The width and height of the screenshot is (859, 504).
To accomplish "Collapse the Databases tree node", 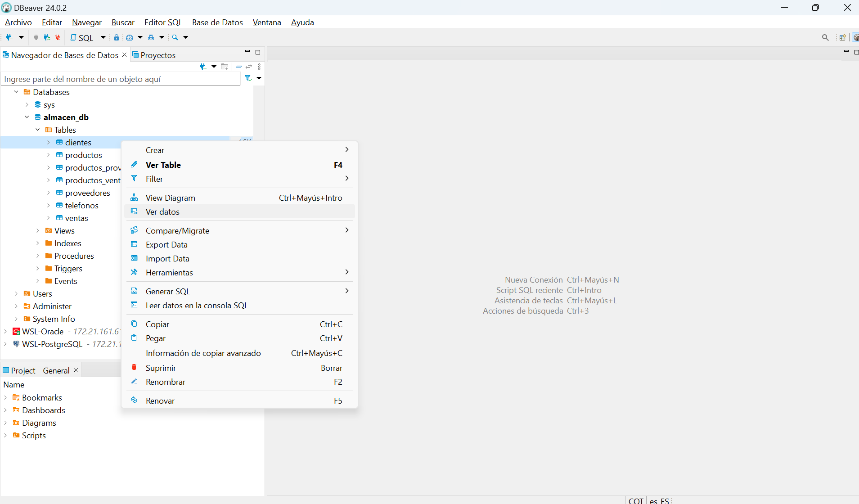I will 16,92.
